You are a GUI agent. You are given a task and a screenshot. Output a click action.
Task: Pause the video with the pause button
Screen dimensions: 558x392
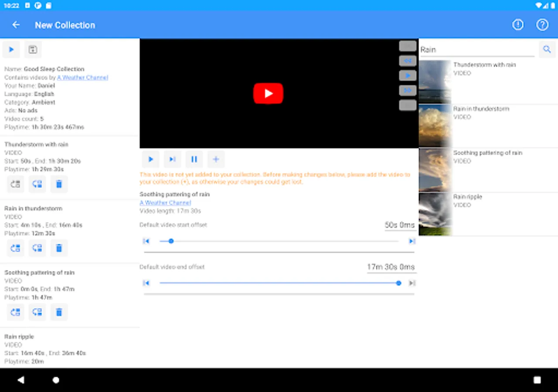(194, 159)
